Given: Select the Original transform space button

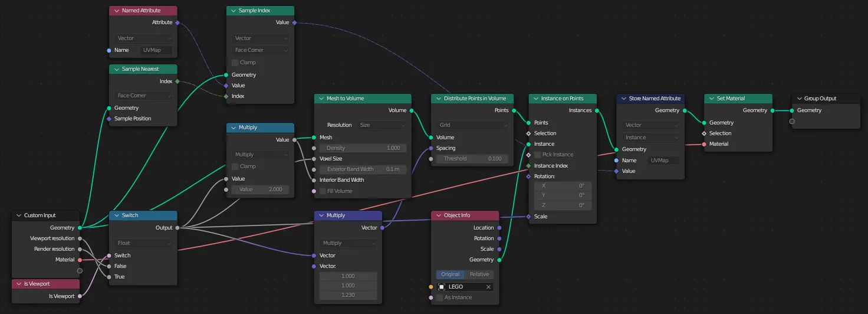Looking at the screenshot, I should pyautogui.click(x=451, y=274).
